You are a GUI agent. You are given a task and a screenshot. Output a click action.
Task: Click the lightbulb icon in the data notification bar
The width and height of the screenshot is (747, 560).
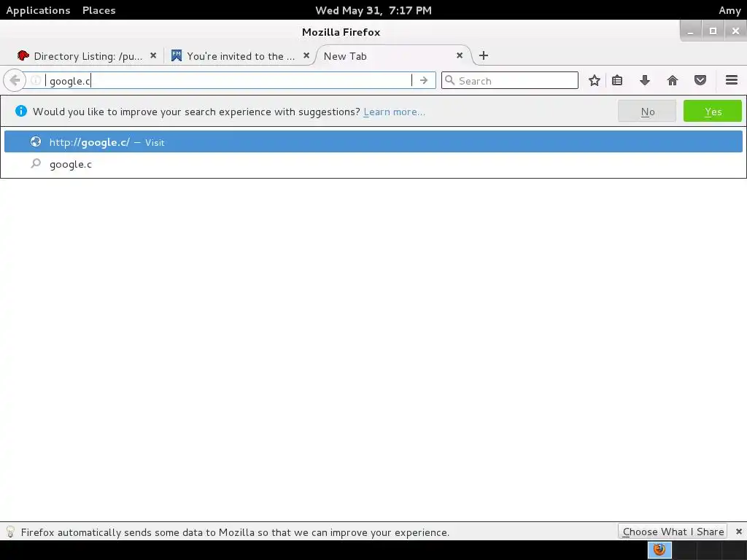pos(10,532)
